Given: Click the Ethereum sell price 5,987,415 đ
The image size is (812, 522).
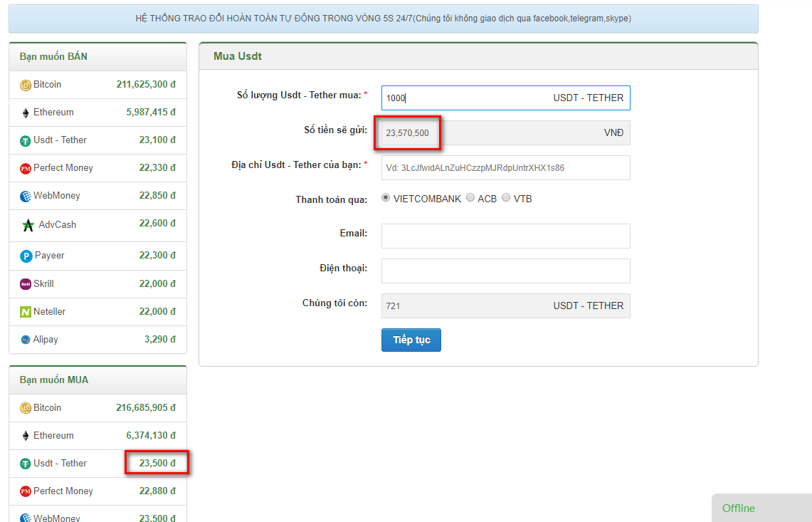Looking at the screenshot, I should click(x=151, y=113).
